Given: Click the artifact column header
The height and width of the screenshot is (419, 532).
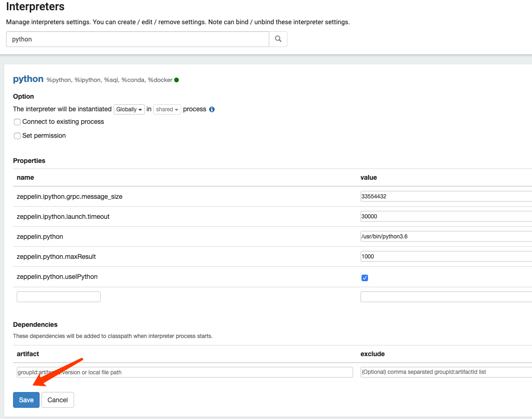Looking at the screenshot, I should (28, 354).
